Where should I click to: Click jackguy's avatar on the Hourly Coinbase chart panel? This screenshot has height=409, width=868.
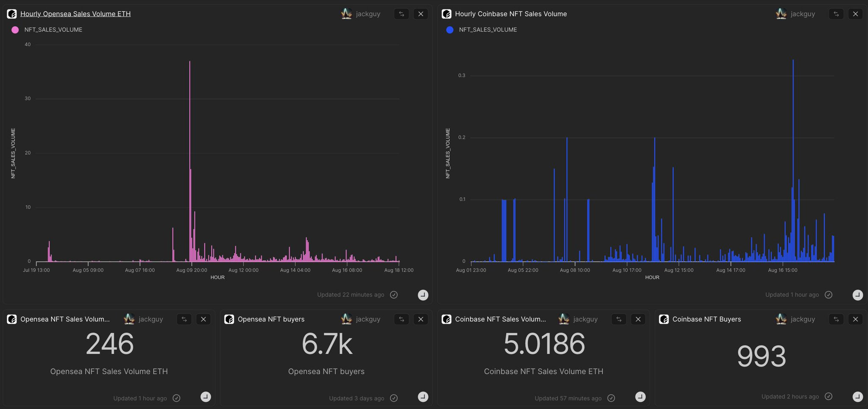pyautogui.click(x=781, y=14)
